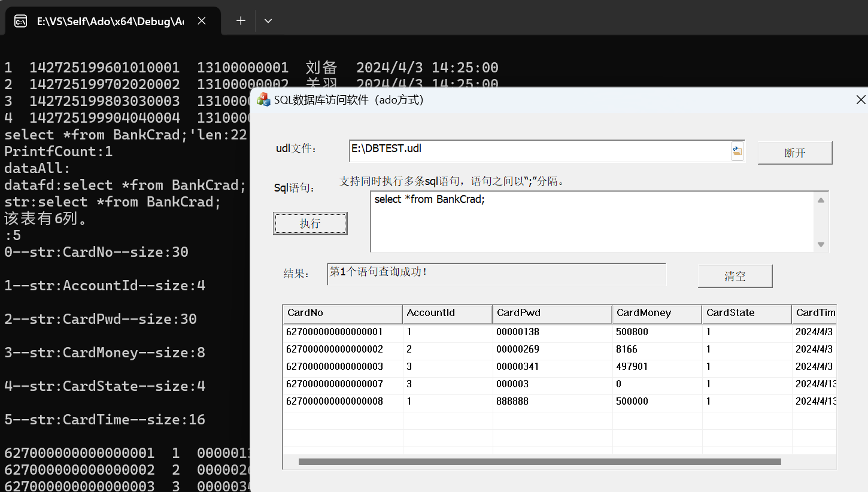
Task: Click the 执行 execute button
Action: coord(310,223)
